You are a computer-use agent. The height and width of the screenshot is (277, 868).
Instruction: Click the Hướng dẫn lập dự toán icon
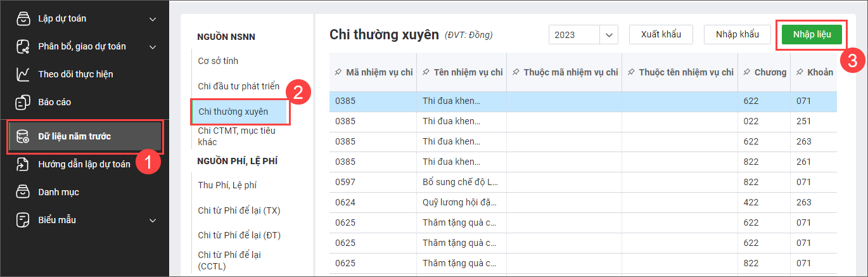pyautogui.click(x=23, y=164)
